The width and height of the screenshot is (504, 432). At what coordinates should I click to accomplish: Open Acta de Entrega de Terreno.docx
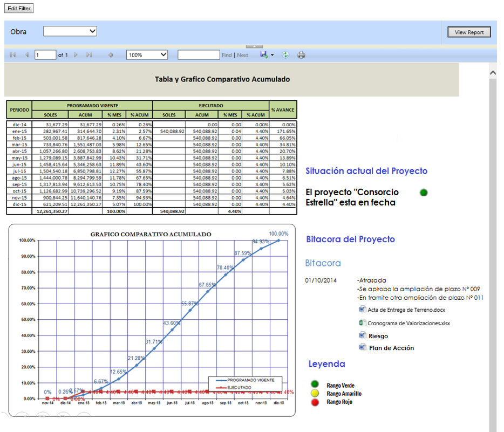click(x=406, y=310)
